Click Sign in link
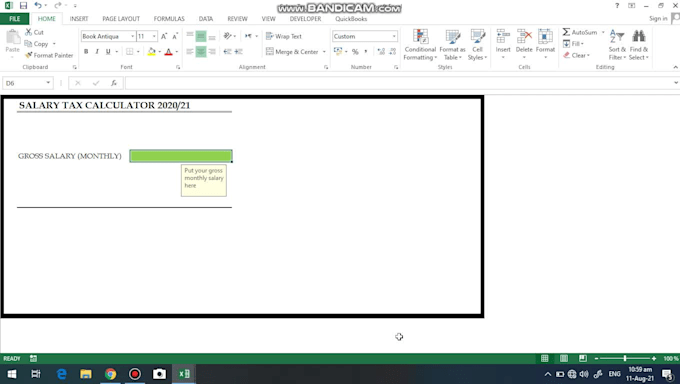This screenshot has width=680, height=384. (x=658, y=18)
